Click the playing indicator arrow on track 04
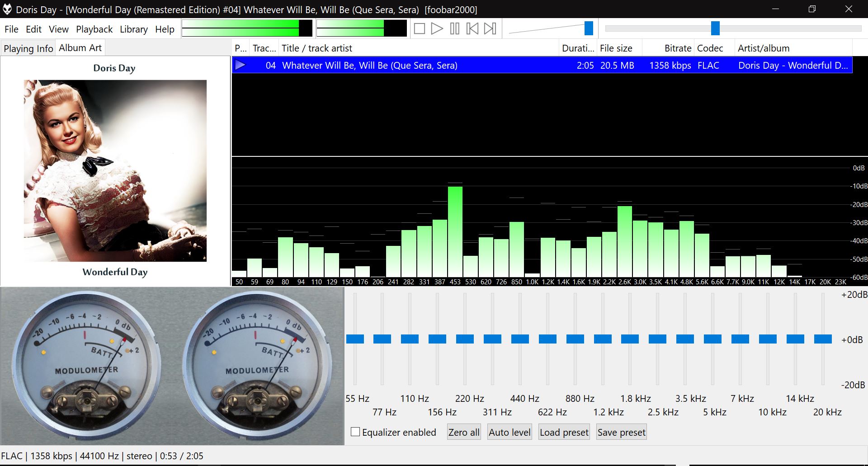868x466 pixels. 241,65
